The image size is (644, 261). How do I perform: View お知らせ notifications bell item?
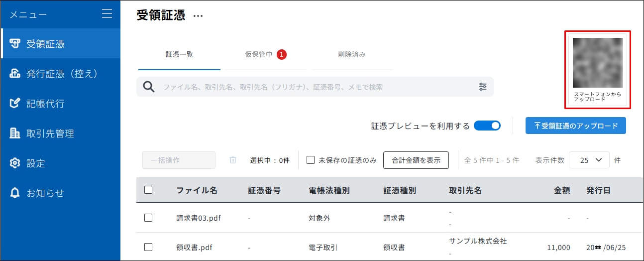61,193
